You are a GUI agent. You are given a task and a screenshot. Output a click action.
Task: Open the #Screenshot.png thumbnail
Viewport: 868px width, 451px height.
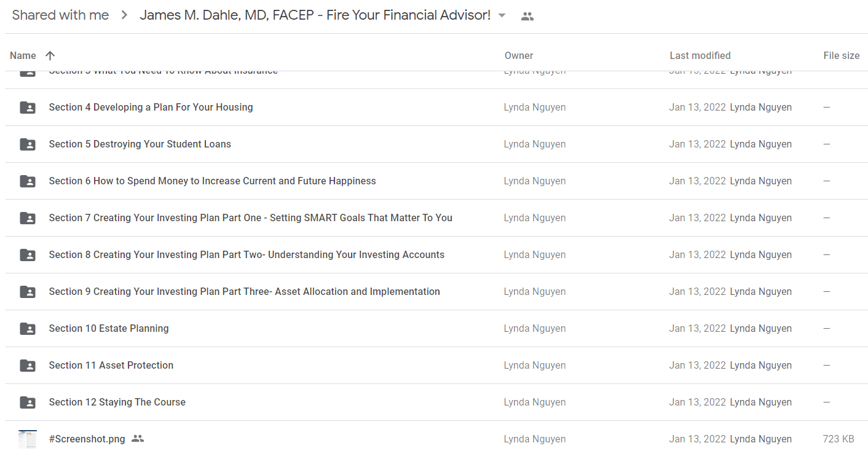click(28, 439)
